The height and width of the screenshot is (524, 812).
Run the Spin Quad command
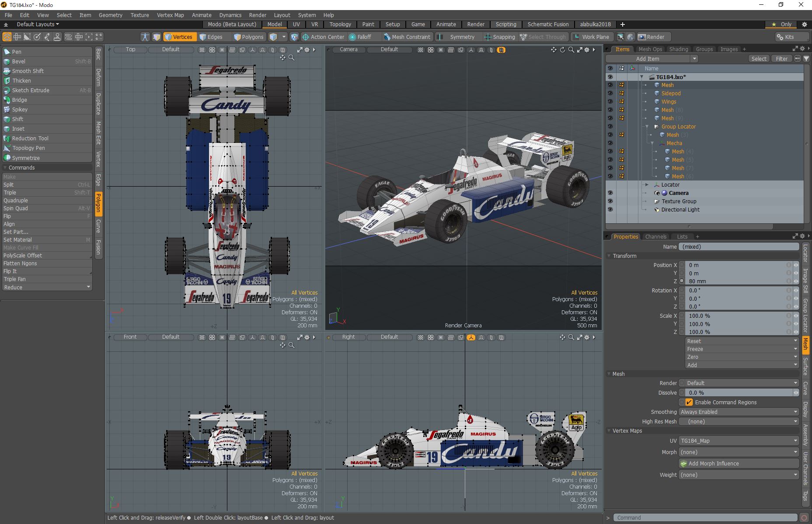click(x=47, y=208)
